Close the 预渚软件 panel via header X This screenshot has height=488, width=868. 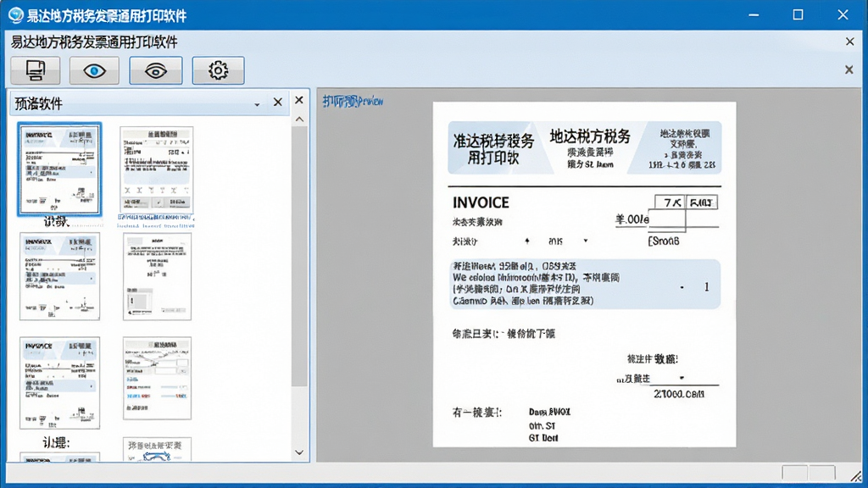[x=278, y=102]
